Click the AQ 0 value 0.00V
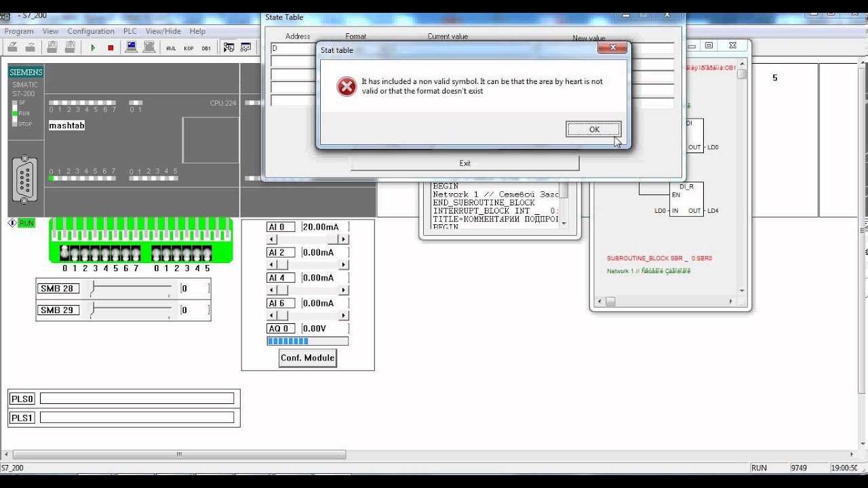The width and height of the screenshot is (868, 488). pyautogui.click(x=324, y=329)
